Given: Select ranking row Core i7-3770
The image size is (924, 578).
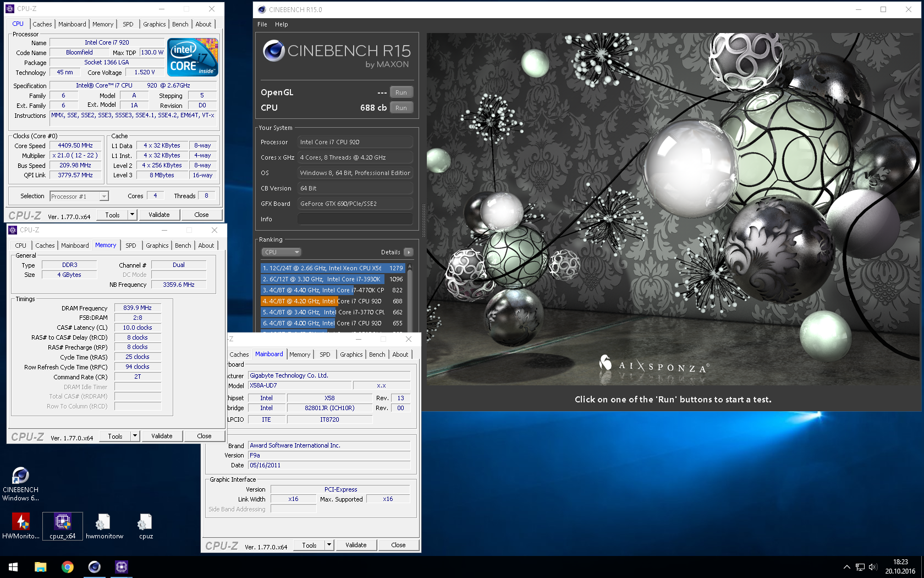Looking at the screenshot, I should 333,312.
